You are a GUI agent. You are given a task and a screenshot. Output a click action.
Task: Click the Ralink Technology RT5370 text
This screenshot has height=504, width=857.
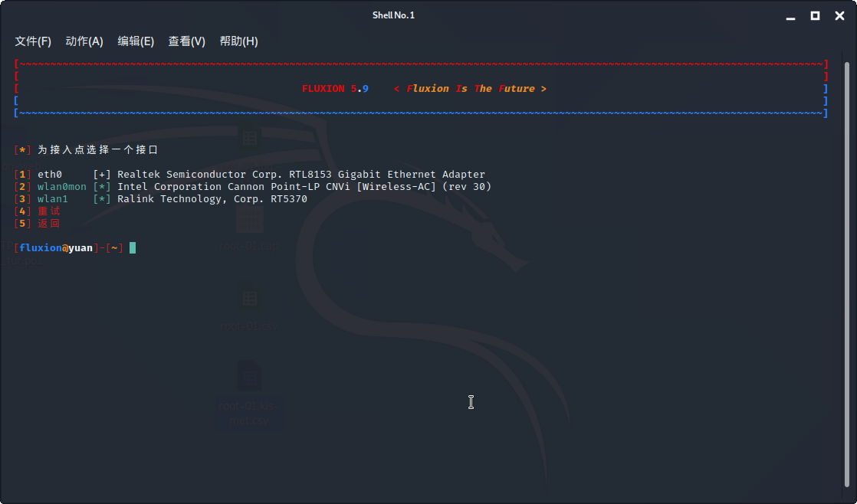point(212,198)
